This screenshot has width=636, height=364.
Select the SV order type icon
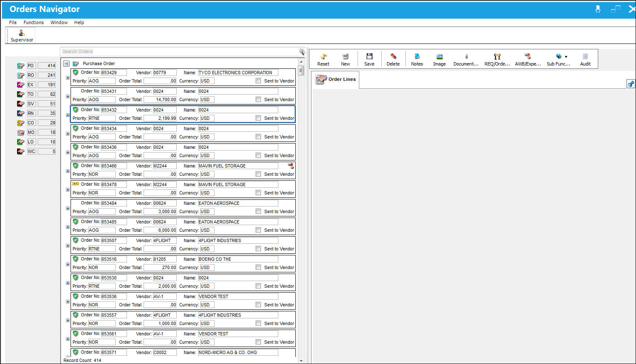(21, 104)
